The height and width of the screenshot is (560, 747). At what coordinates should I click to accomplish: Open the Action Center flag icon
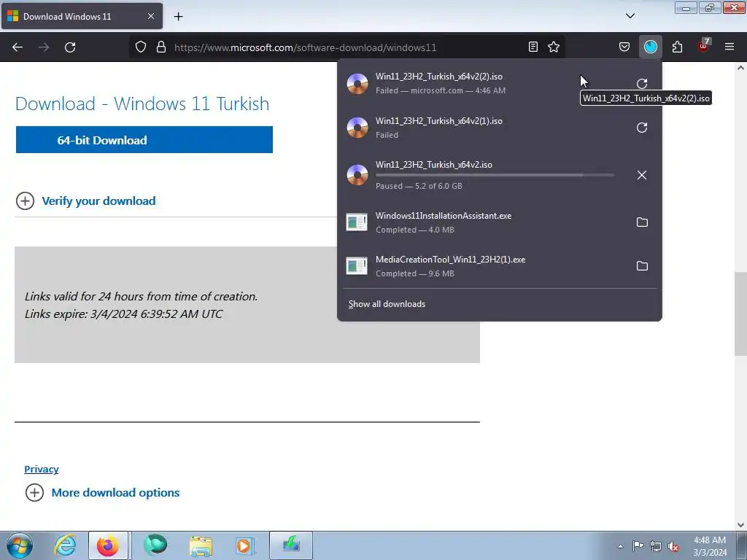638,545
